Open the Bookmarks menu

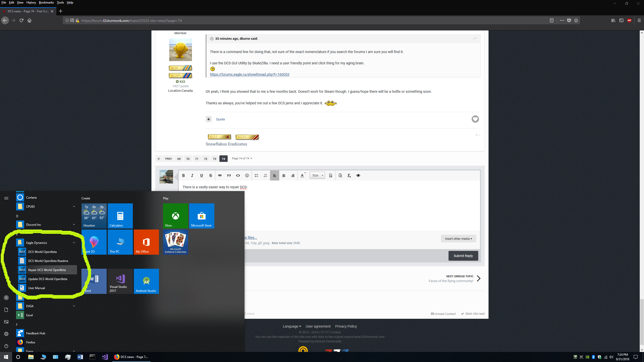46,3
